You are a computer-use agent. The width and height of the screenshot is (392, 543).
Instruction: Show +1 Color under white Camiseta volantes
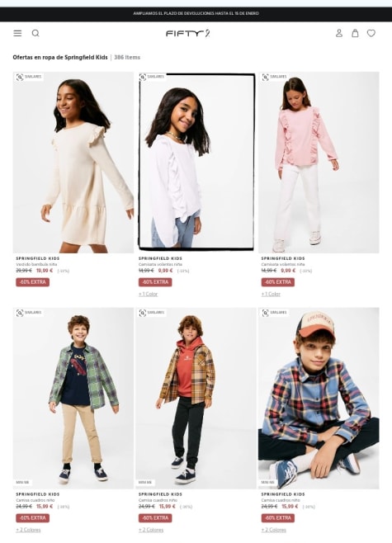(149, 294)
